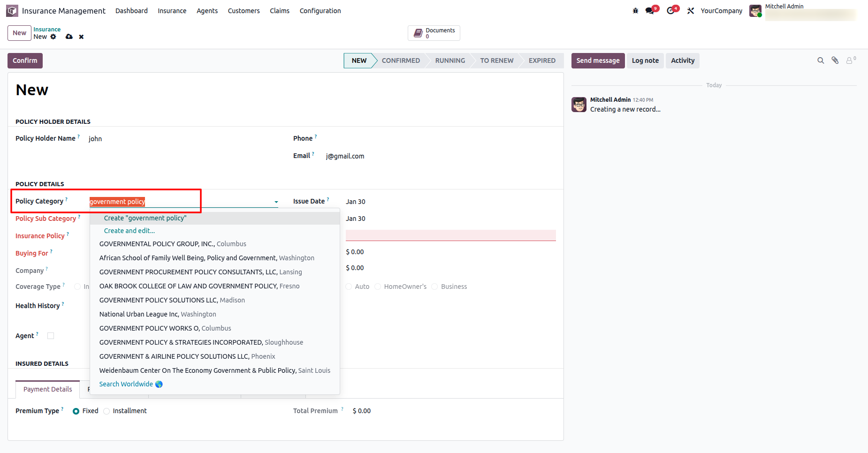
Task: Set status to CONFIRMED in status bar
Action: (401, 60)
